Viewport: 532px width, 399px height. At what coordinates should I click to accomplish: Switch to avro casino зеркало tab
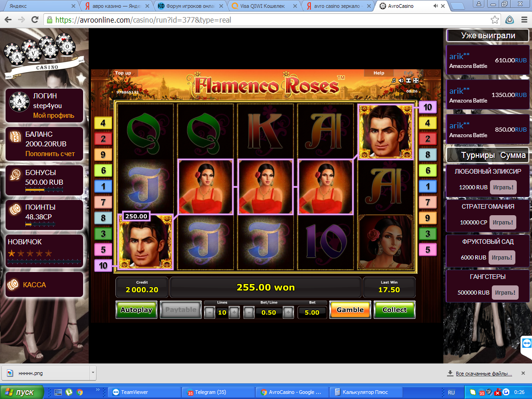pyautogui.click(x=339, y=6)
